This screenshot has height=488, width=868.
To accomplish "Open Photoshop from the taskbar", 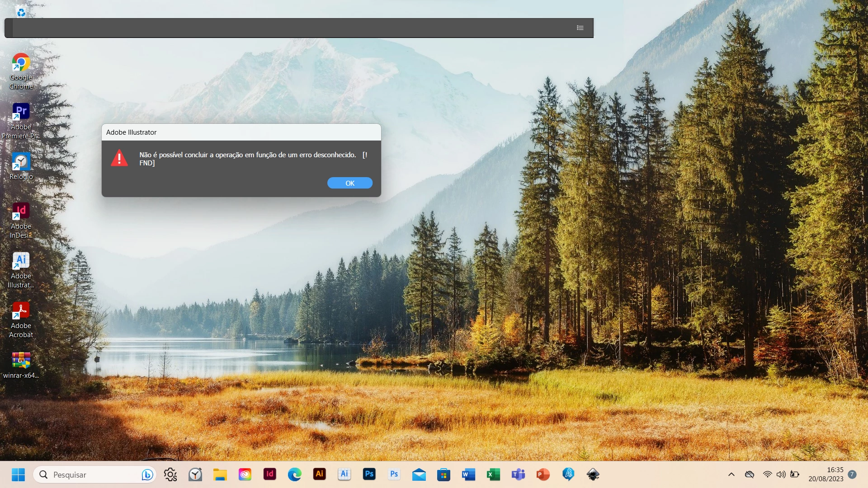I will point(369,474).
